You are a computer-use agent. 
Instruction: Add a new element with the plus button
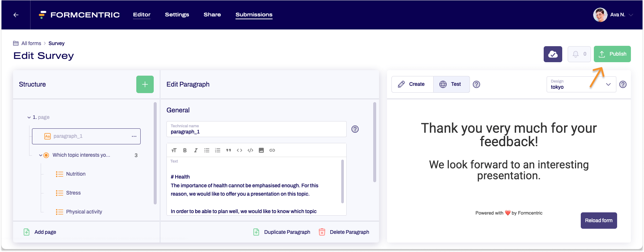(145, 84)
